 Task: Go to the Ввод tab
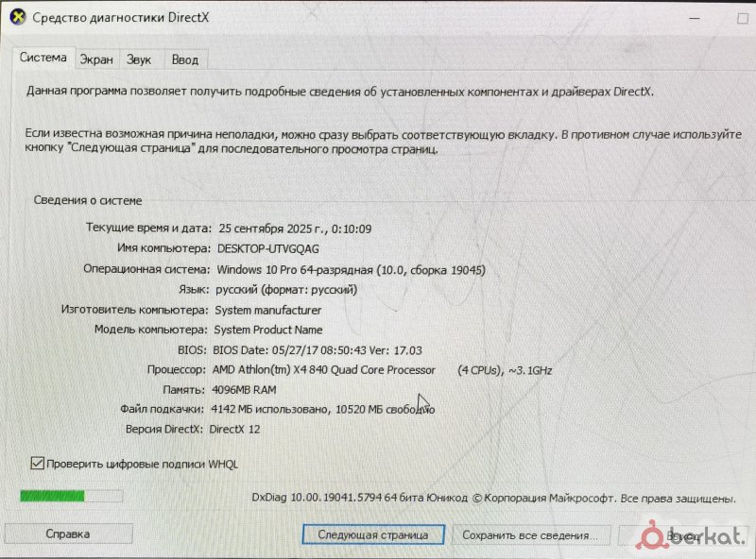[x=185, y=59]
